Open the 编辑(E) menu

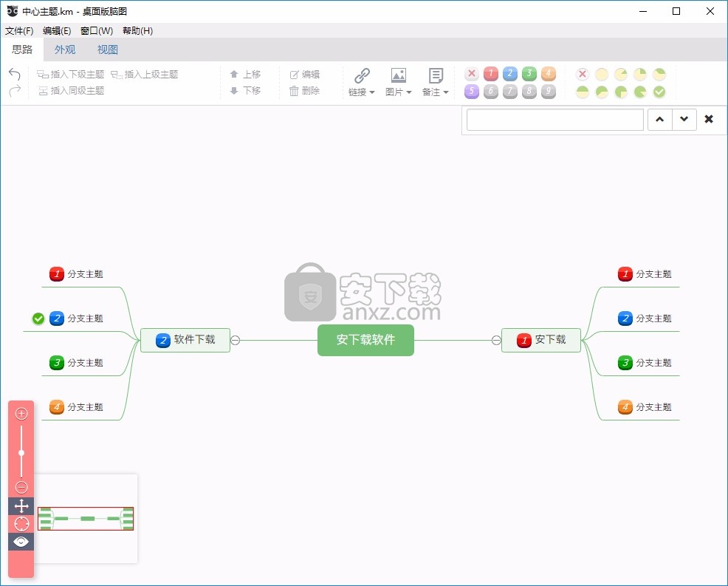tap(57, 31)
